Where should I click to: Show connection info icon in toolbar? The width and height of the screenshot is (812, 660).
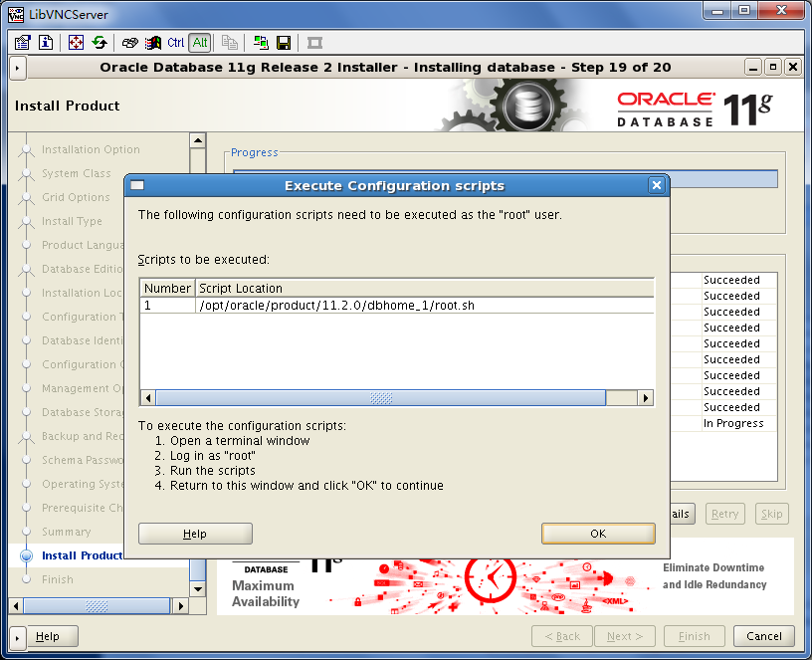pyautogui.click(x=46, y=43)
